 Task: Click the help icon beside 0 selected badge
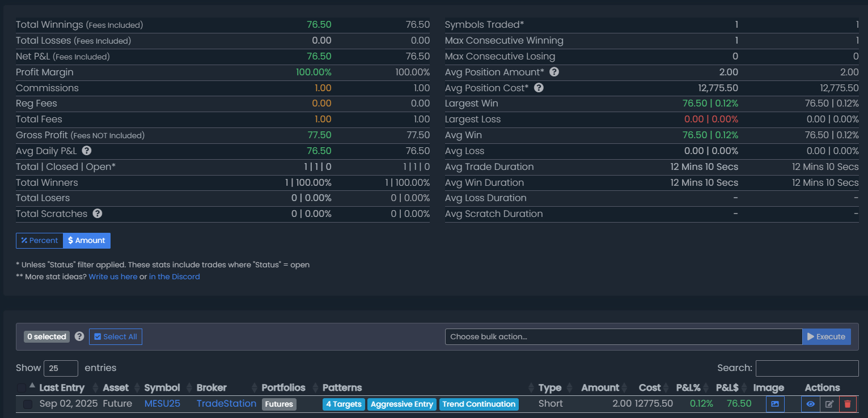pos(79,336)
